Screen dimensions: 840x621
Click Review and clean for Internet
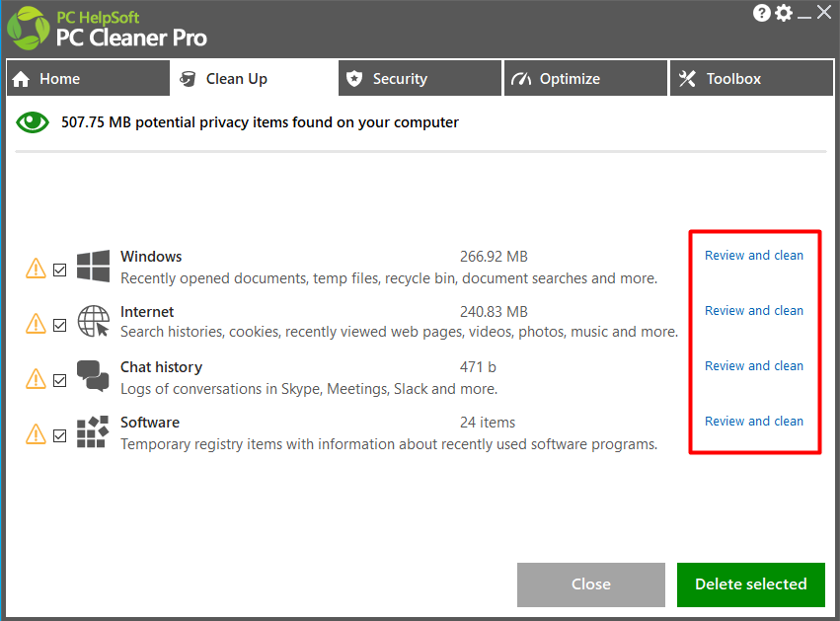(754, 311)
